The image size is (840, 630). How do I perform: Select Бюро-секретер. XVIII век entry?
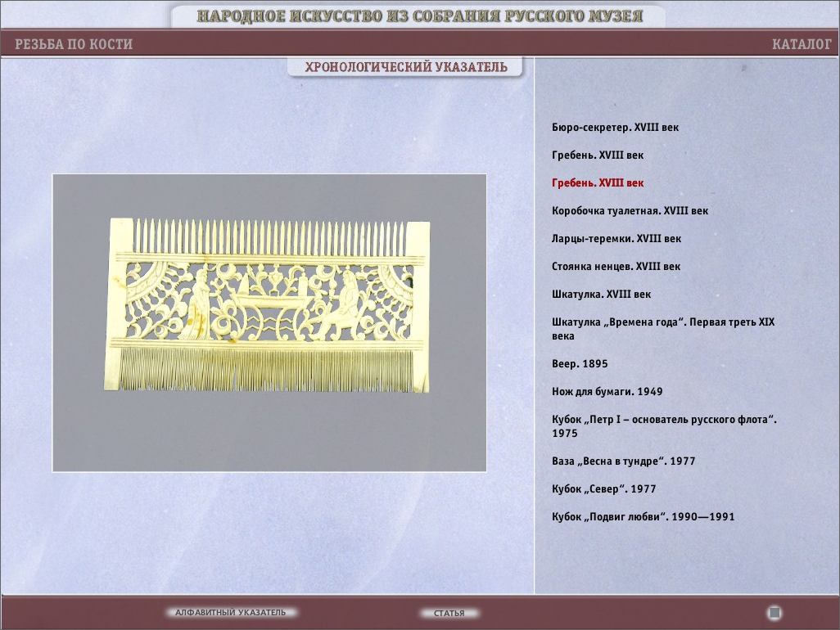coord(615,128)
